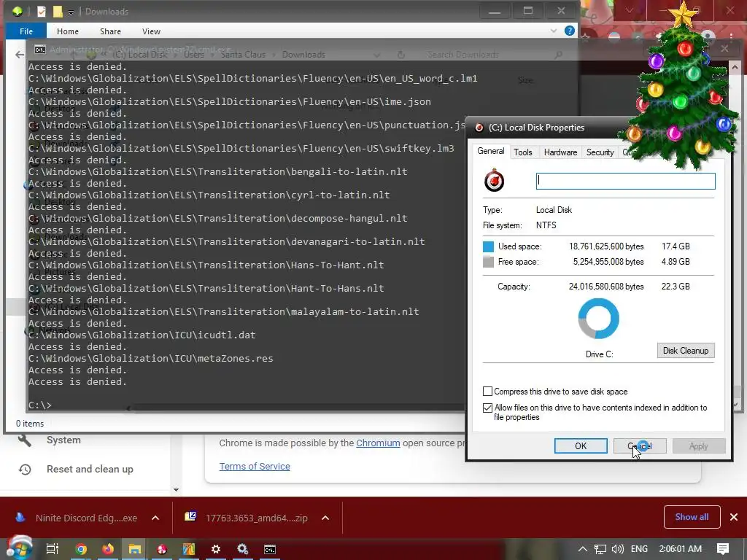747x560 pixels.
Task: Click the second gear icon on taskbar
Action: pyautogui.click(x=243, y=549)
